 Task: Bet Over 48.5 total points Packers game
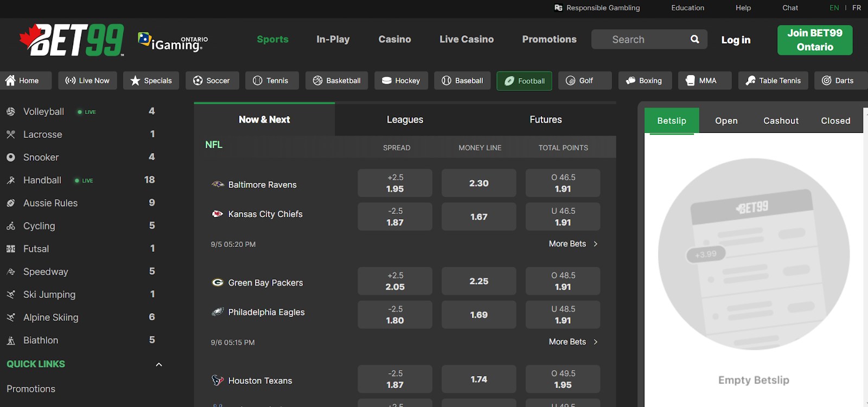[563, 281]
